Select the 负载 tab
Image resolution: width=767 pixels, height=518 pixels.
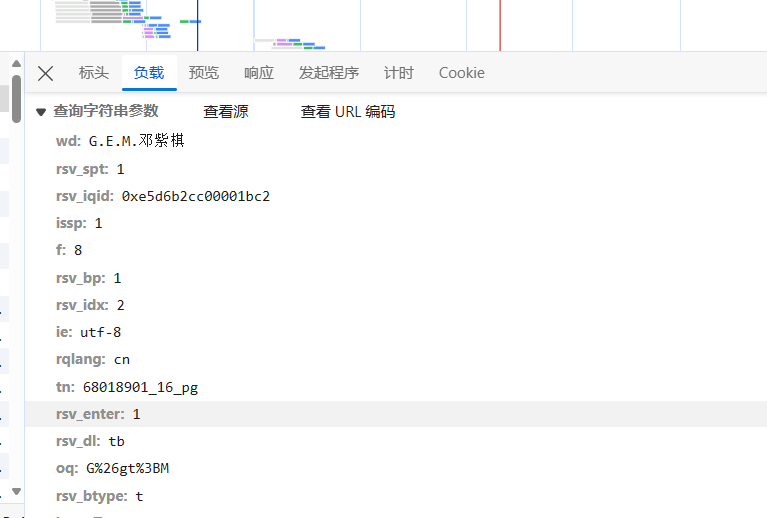pos(149,73)
